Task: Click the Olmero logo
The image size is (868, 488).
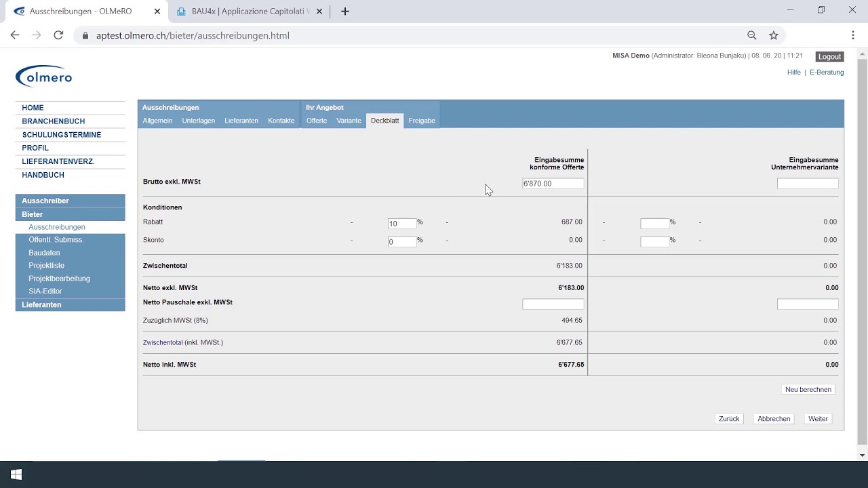Action: point(44,77)
